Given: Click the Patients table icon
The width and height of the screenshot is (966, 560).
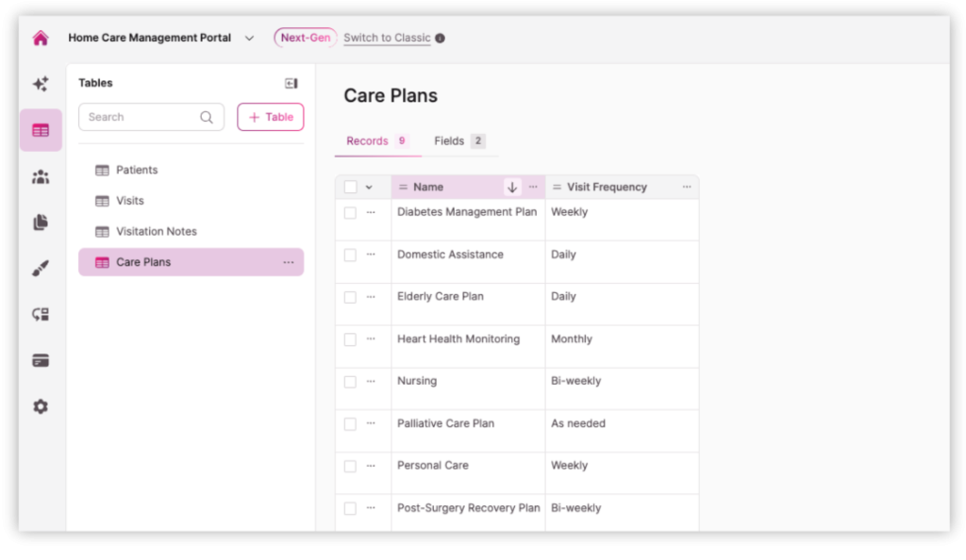Looking at the screenshot, I should (x=102, y=171).
